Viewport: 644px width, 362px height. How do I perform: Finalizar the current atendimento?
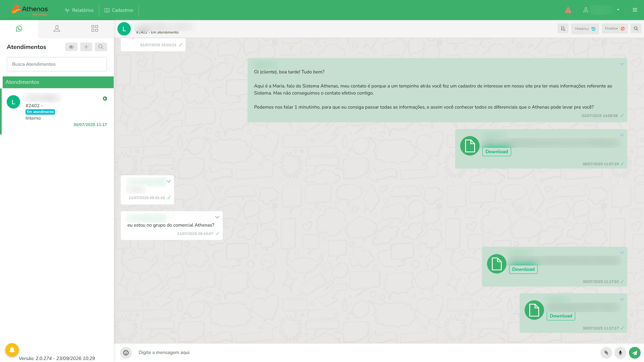(x=614, y=28)
